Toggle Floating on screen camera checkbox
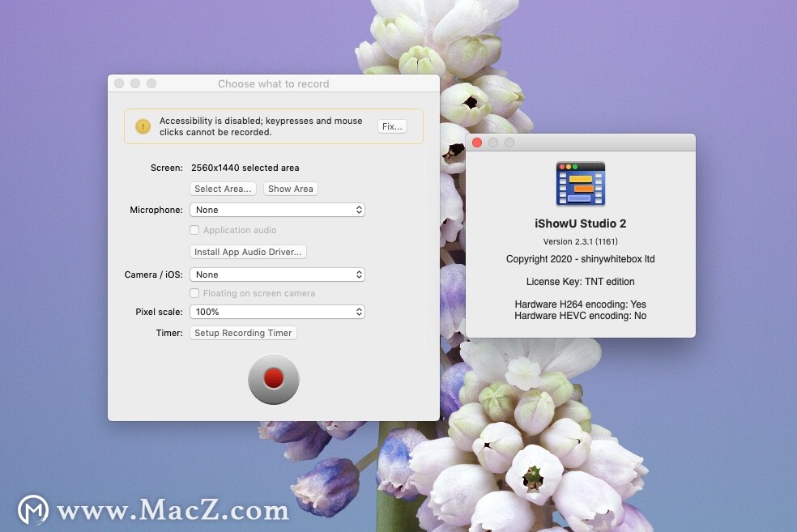797x532 pixels. pos(194,293)
